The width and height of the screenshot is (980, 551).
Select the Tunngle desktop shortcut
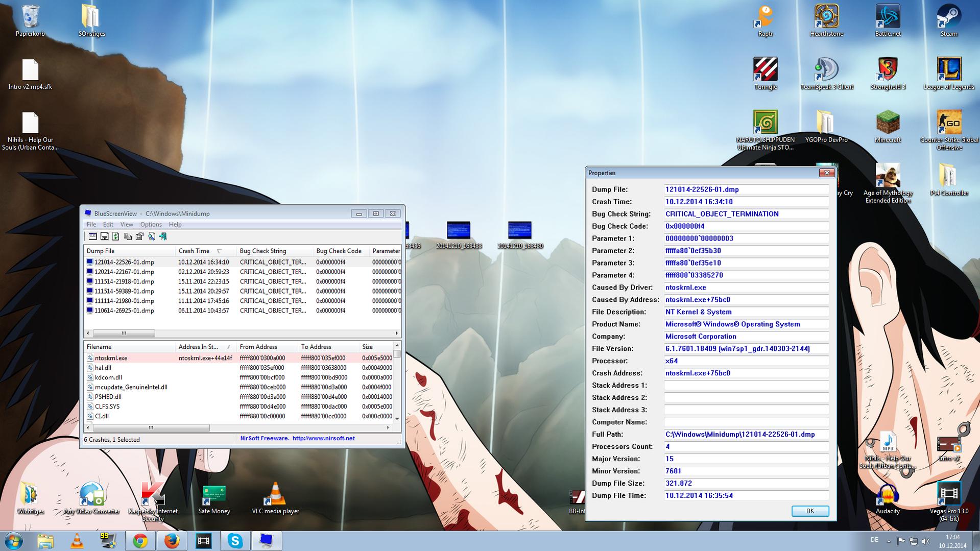(765, 74)
